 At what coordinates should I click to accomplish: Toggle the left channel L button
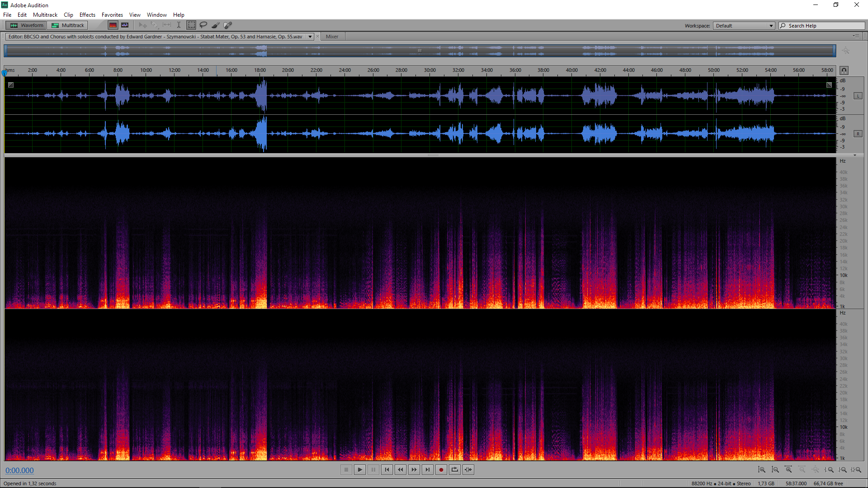pos(858,96)
